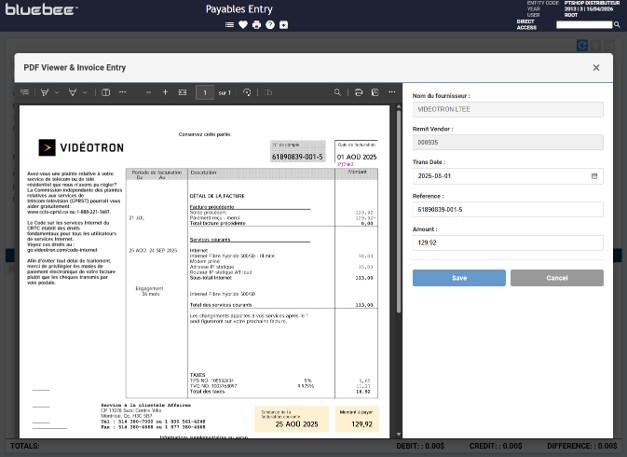The width and height of the screenshot is (627, 457).
Task: Open more annotation tools ellipsis in PDF toolbar
Action: click(122, 92)
